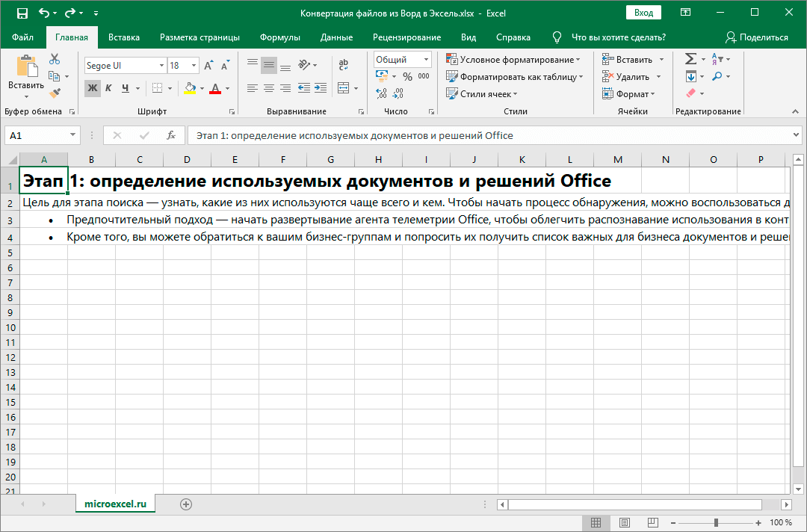
Task: Collapse the ribbon with the chevron
Action: [795, 111]
